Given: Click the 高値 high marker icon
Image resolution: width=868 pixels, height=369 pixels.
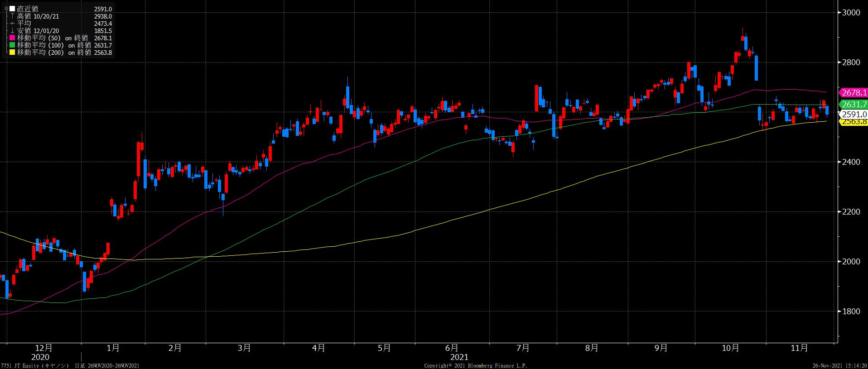Looking at the screenshot, I should coord(12,16).
